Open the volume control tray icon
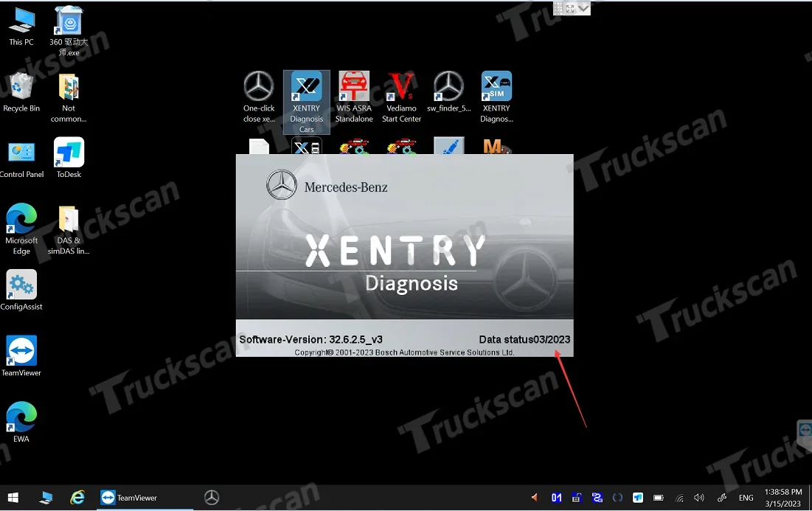The image size is (812, 511). (699, 498)
